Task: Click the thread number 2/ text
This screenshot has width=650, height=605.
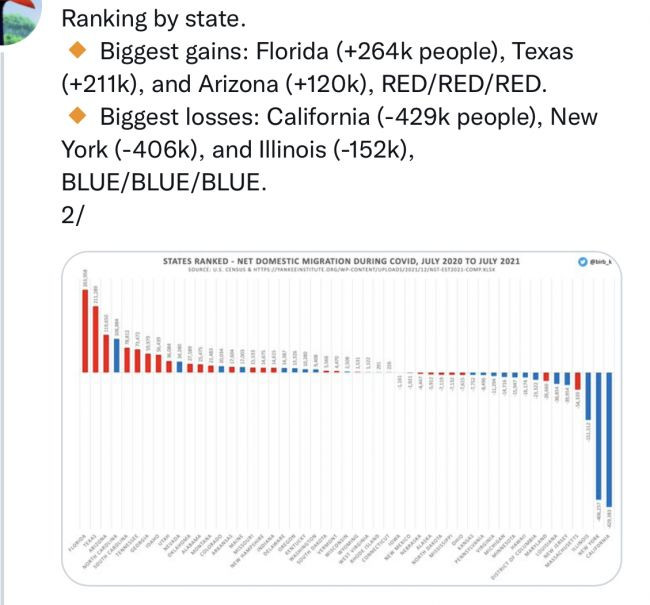Action: (x=73, y=218)
